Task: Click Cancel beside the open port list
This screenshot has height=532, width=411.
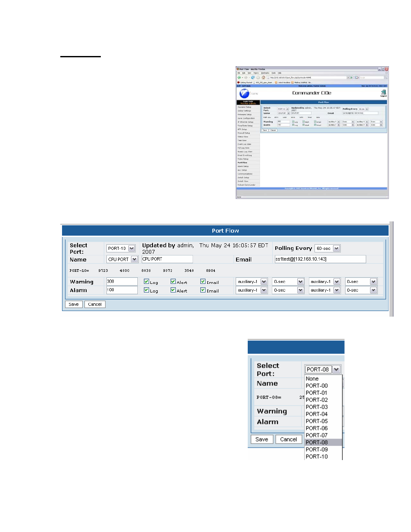Action: (289, 439)
